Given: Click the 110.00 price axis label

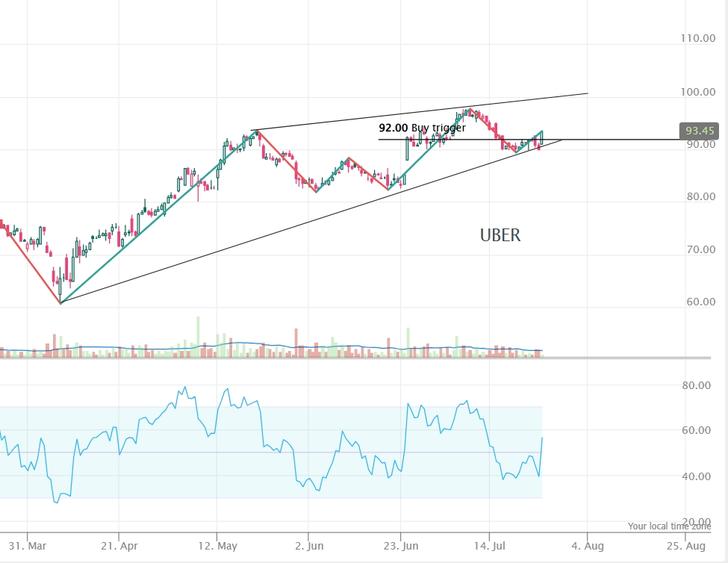Looking at the screenshot, I should pos(698,39).
